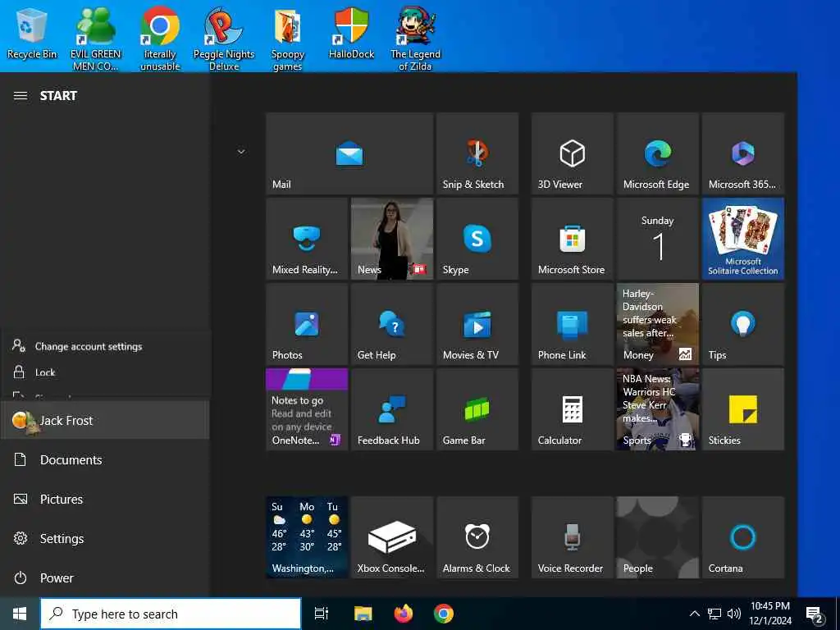Screen dimensions: 840x630
Task: Launch Microsoft Solitaire Collection tile
Action: click(x=742, y=239)
